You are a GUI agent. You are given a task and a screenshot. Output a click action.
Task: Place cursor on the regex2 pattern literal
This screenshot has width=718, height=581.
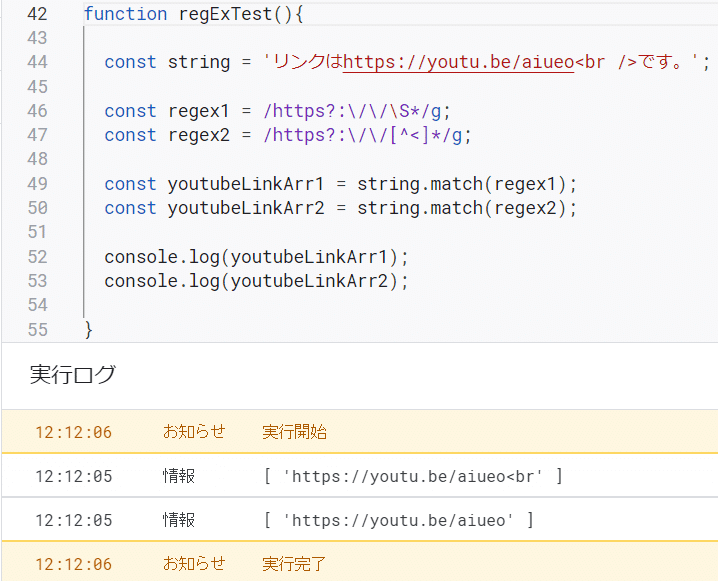pos(367,135)
